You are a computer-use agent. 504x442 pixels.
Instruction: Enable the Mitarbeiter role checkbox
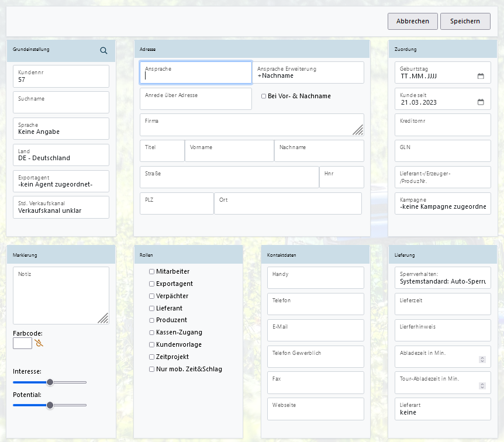(x=152, y=271)
